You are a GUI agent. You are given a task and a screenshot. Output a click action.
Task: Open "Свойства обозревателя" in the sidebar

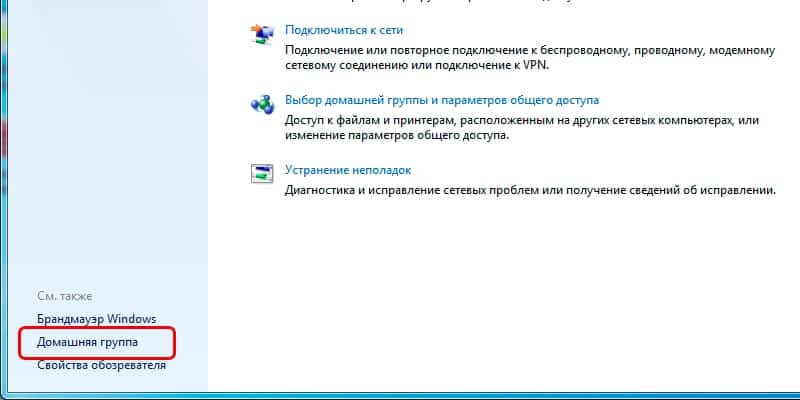[x=101, y=365]
